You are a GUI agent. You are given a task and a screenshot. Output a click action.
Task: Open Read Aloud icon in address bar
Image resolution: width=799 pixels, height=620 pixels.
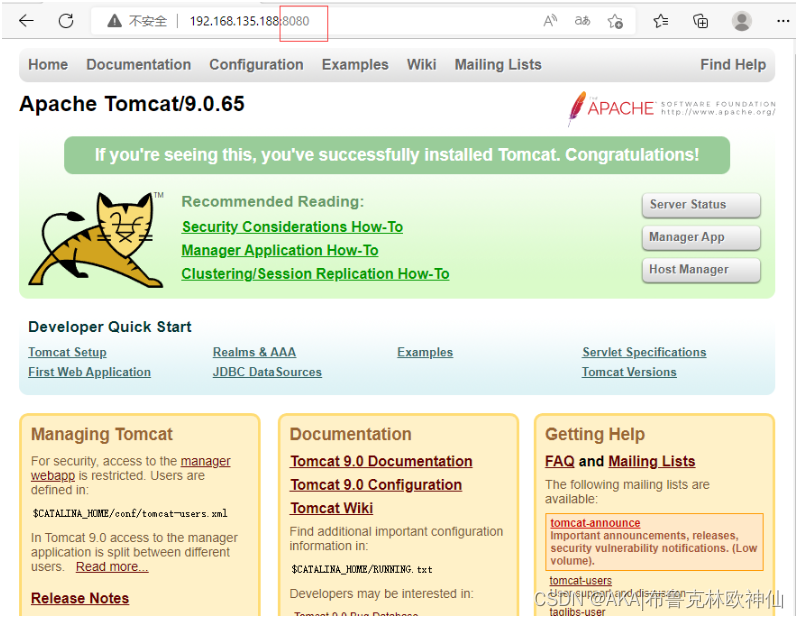pyautogui.click(x=550, y=21)
